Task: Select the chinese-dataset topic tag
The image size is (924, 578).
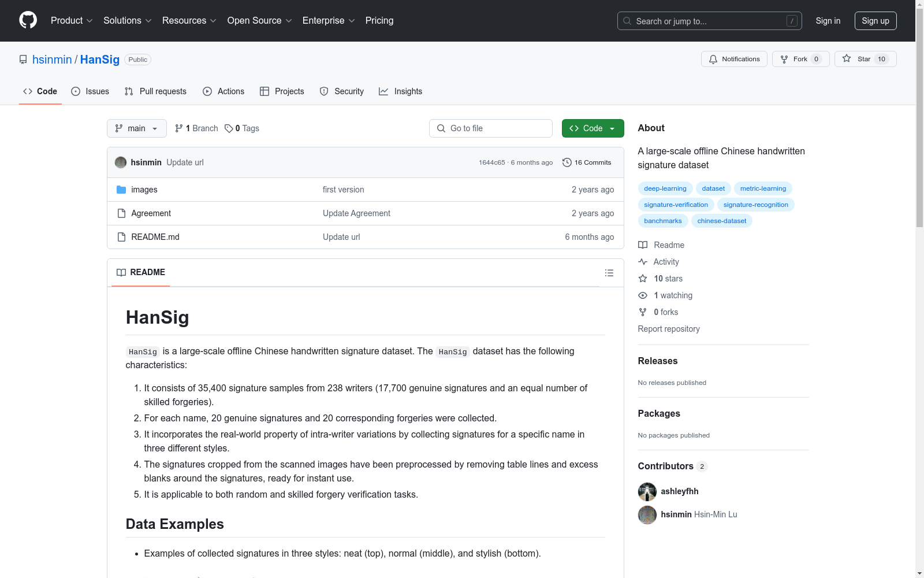Action: (721, 221)
